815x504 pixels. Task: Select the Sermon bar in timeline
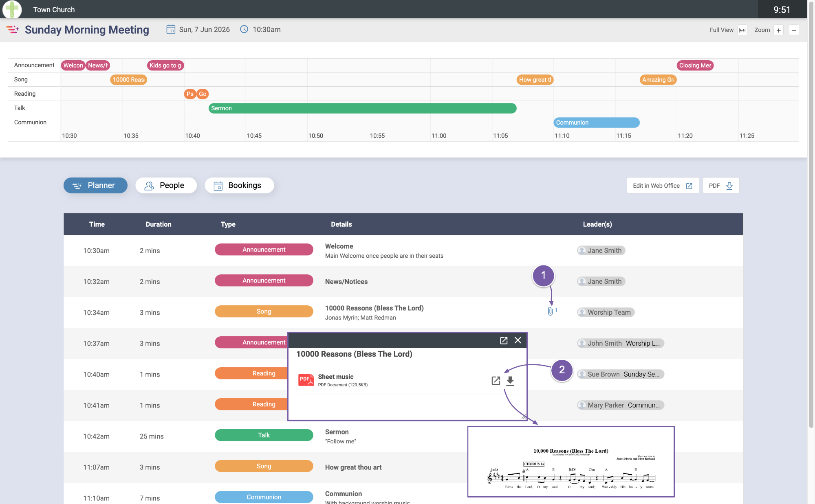point(362,108)
